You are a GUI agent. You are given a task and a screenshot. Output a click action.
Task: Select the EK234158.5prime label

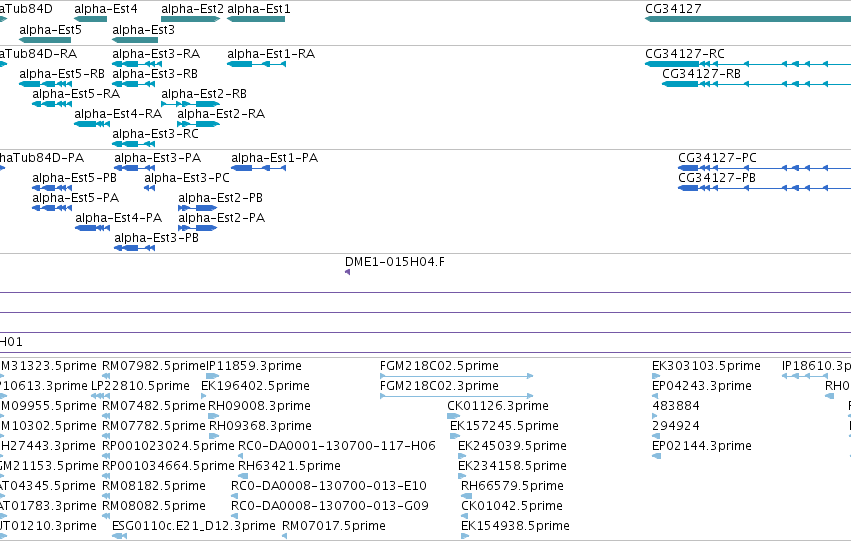[x=512, y=466]
